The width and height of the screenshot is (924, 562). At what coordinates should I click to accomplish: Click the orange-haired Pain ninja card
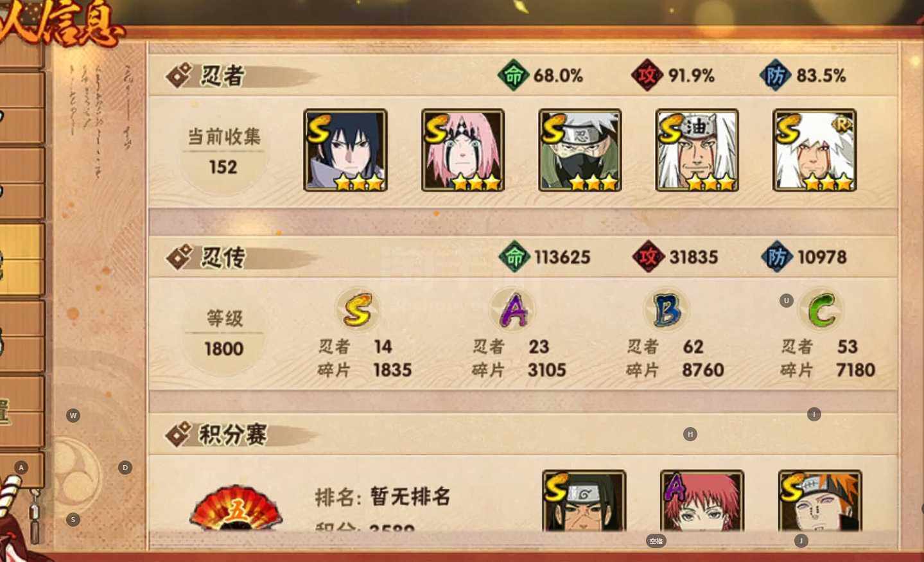click(820, 500)
